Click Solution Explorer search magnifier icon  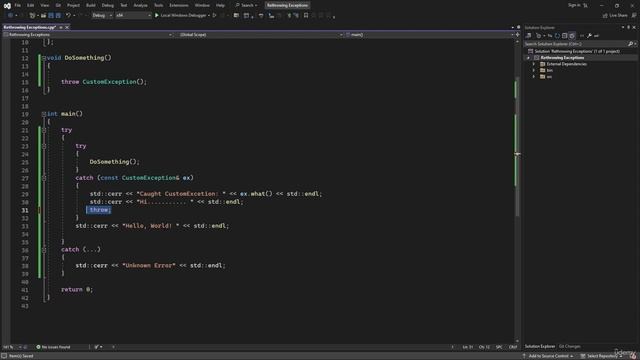[630, 44]
